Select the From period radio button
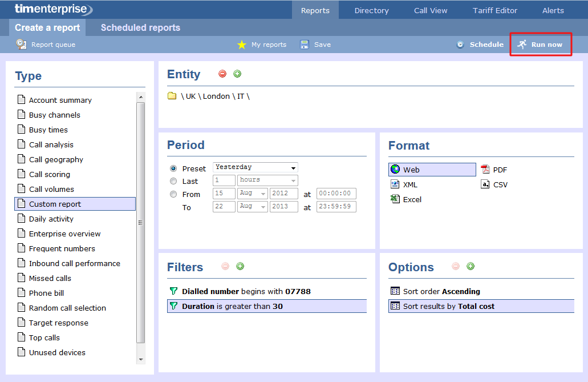This screenshot has width=588, height=382. [173, 194]
